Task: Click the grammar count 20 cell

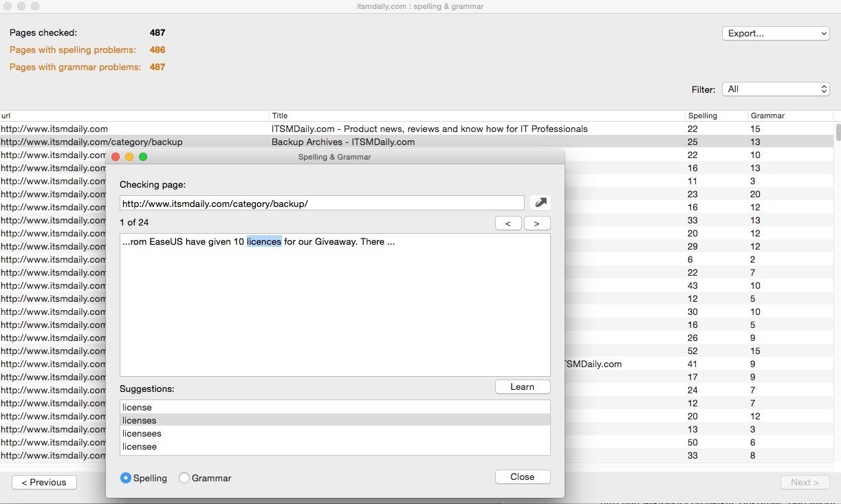Action: [x=756, y=194]
